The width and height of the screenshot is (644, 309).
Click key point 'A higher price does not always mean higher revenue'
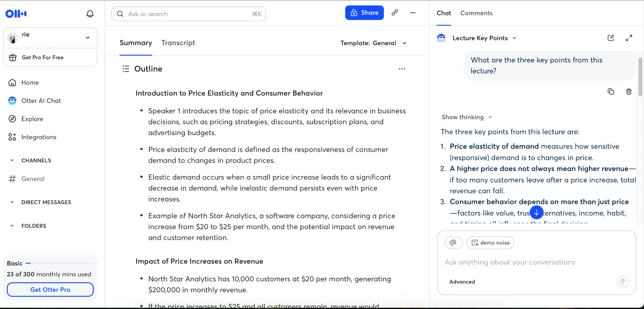[x=539, y=169]
